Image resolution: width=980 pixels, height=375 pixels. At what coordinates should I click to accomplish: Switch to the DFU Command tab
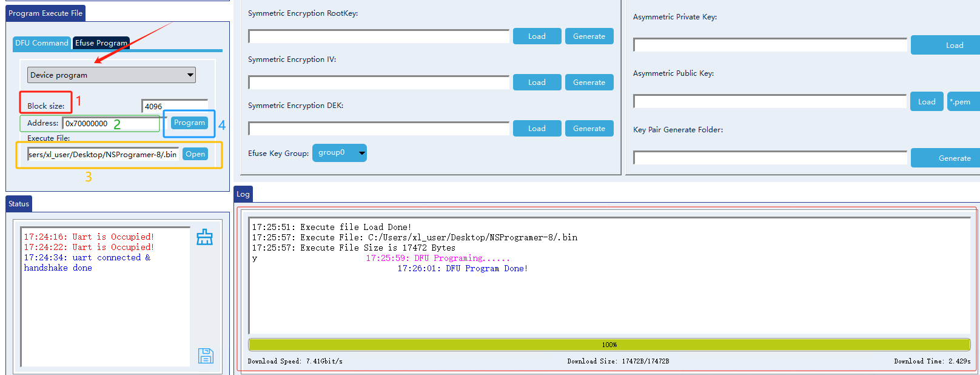click(42, 43)
